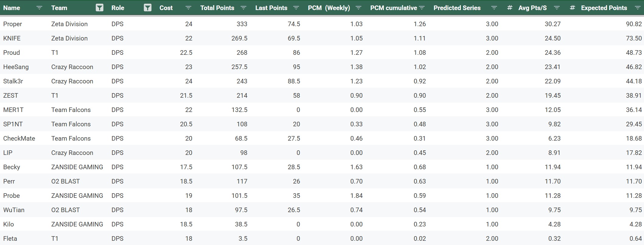Select Probe's PCM weekly value 1.84
This screenshot has height=245, width=644.
(x=356, y=196)
